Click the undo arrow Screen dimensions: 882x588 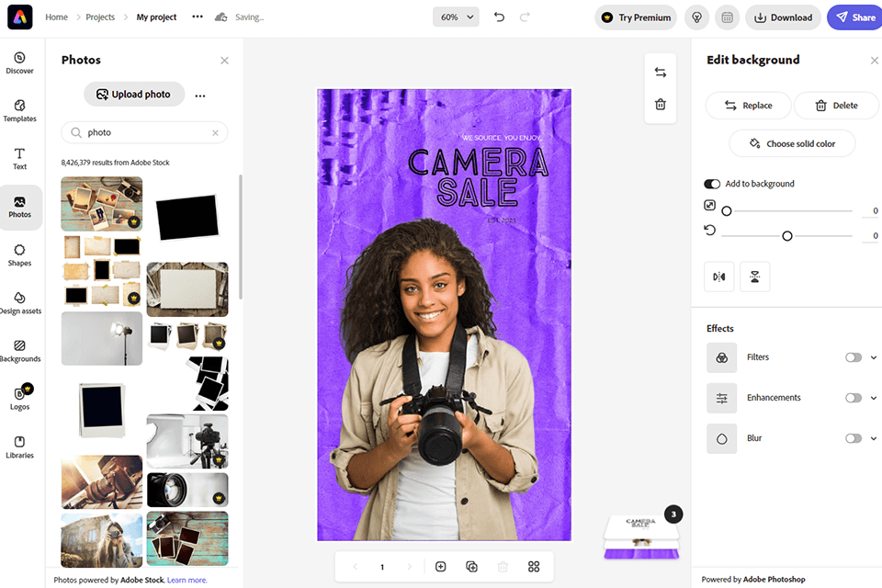point(499,17)
